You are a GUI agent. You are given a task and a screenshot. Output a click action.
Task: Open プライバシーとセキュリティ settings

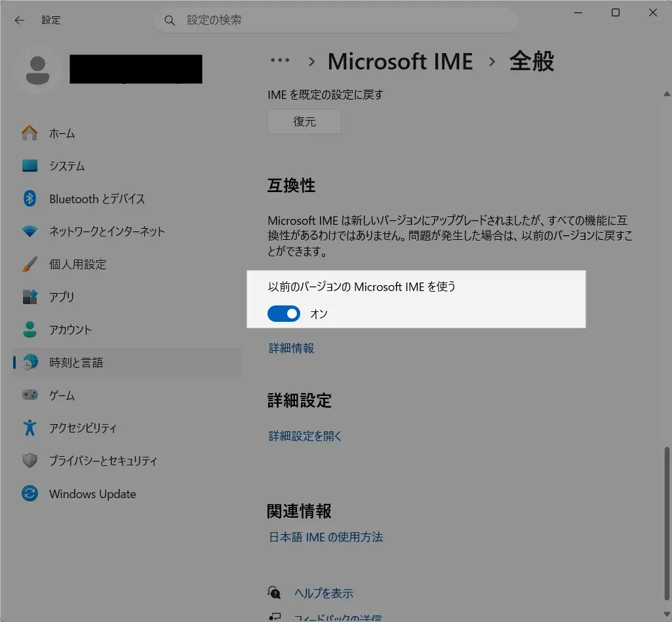127,461
